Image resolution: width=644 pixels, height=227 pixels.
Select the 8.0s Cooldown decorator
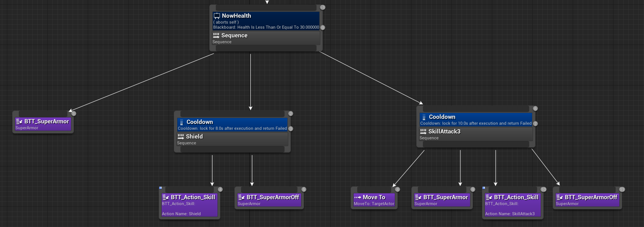pos(232,124)
